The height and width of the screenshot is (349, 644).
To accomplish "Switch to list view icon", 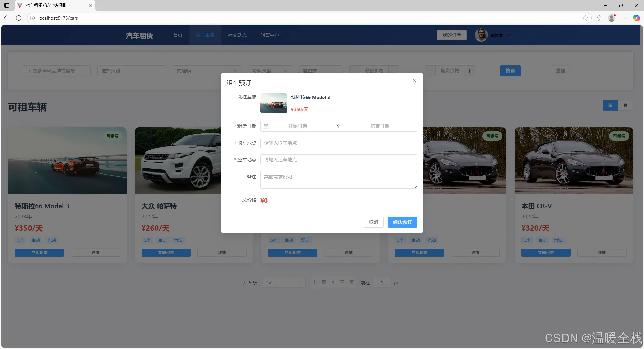I will click(x=625, y=105).
